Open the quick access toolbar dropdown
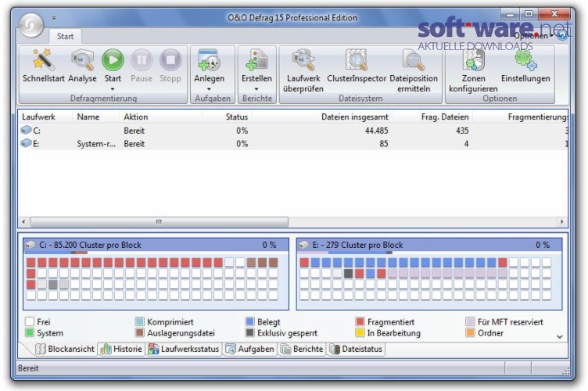The image size is (588, 391). click(54, 18)
